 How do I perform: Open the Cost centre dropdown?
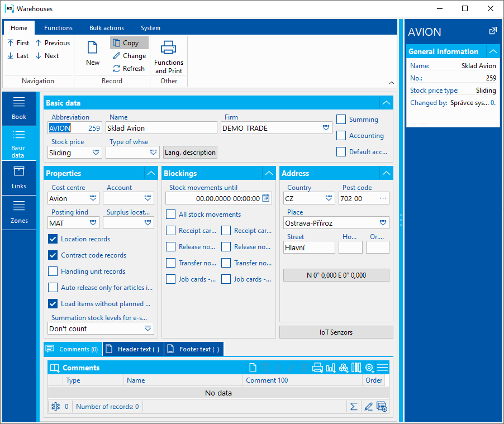pyautogui.click(x=93, y=198)
